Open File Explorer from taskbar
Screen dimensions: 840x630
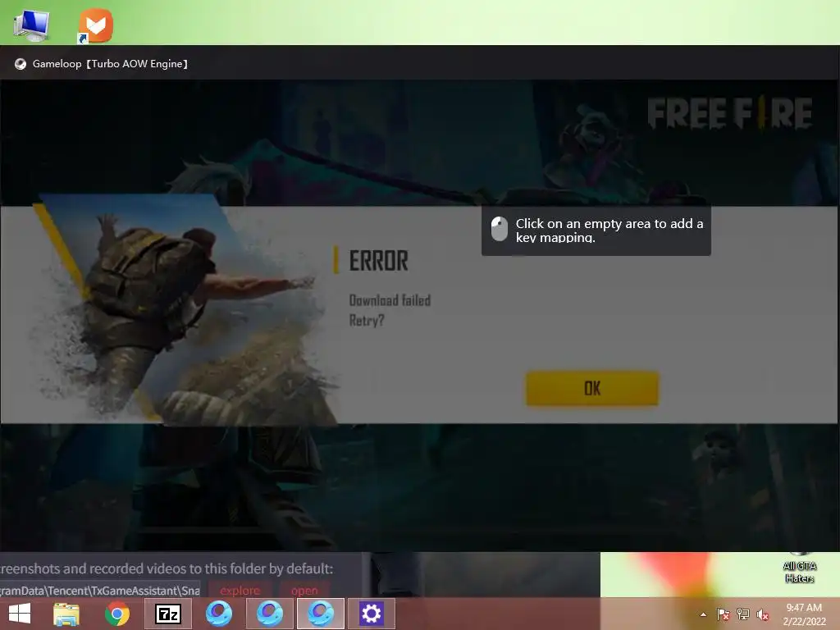[66, 614]
